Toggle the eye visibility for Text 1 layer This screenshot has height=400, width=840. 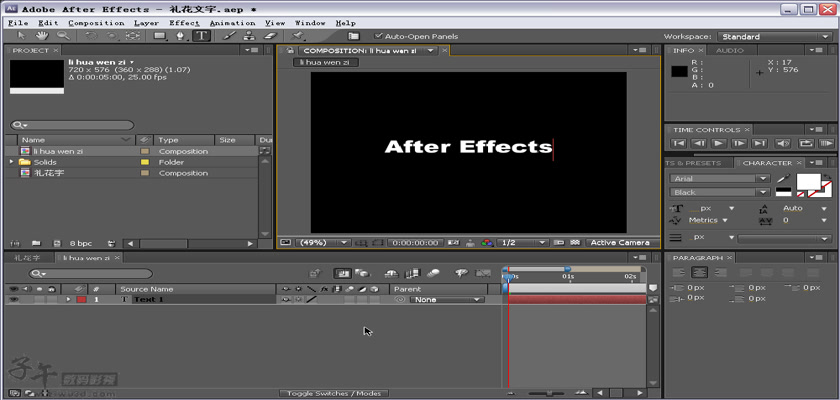pos(13,300)
